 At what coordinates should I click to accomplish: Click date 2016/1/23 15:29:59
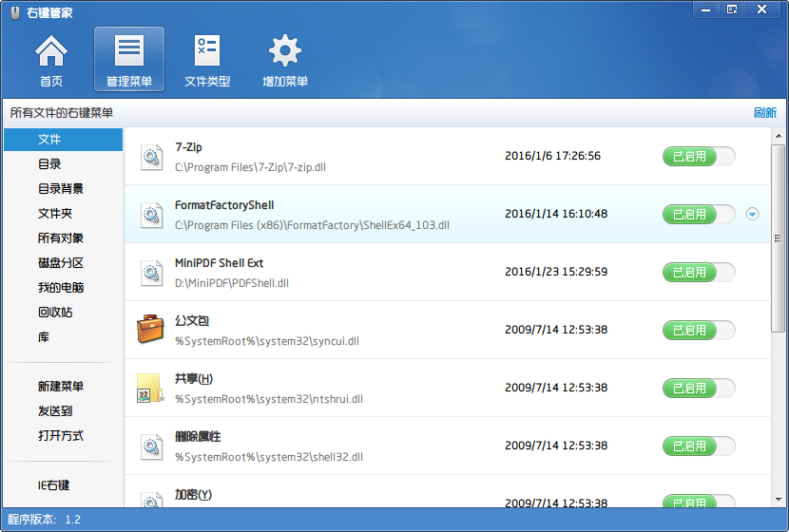click(556, 272)
